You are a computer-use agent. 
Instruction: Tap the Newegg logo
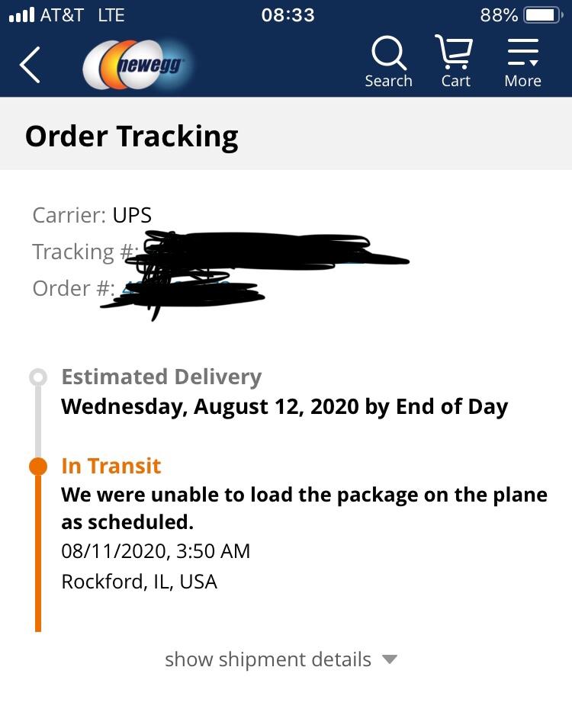tap(138, 65)
